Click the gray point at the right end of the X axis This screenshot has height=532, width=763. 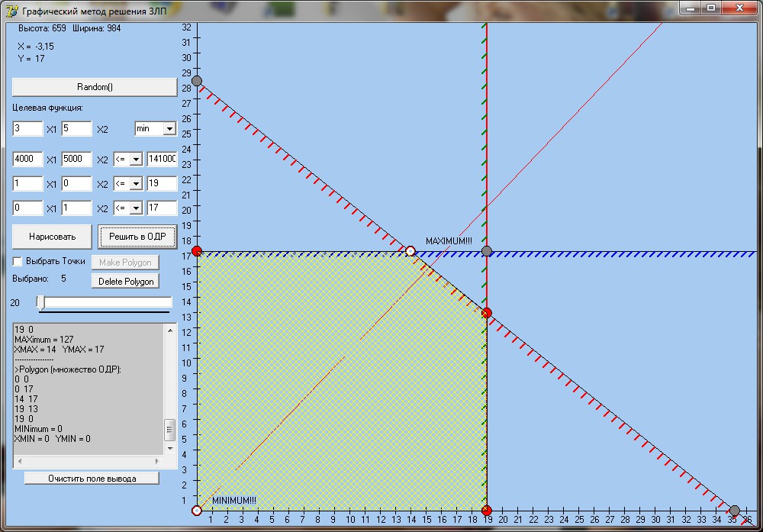pyautogui.click(x=734, y=510)
